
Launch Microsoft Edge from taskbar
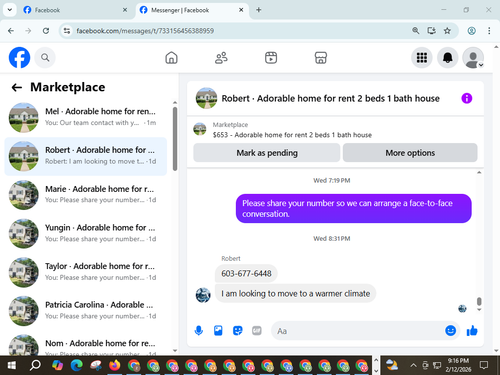(76, 365)
